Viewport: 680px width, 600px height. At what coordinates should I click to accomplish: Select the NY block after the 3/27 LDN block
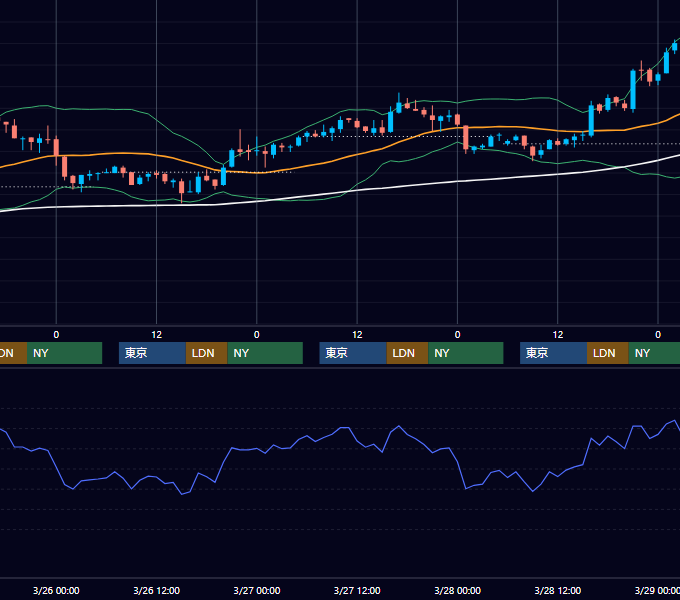click(466, 353)
